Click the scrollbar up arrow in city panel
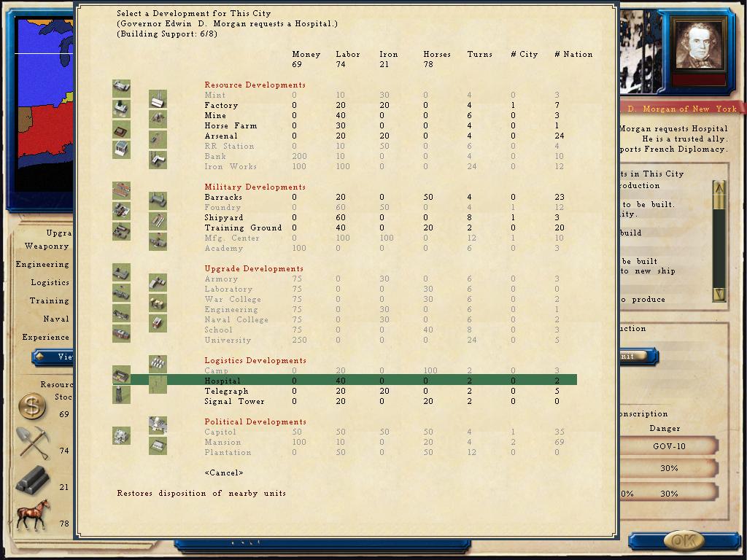Screen dimensions: 747x560 click(x=719, y=188)
